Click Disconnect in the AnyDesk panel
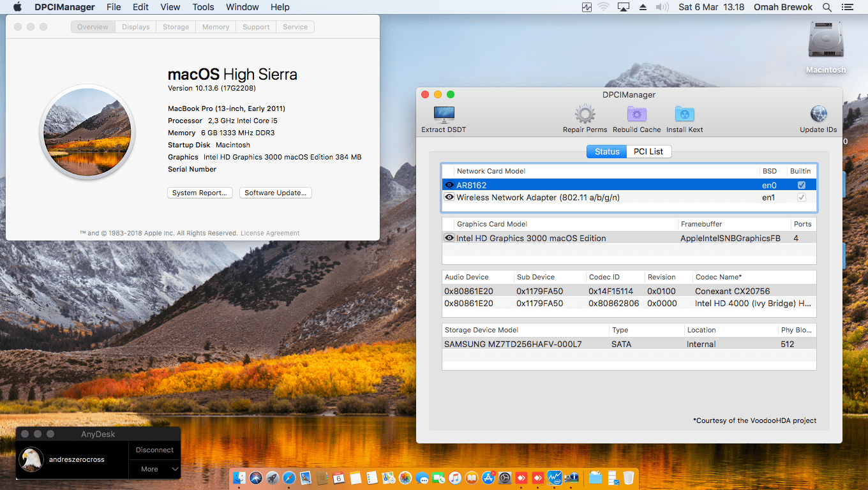This screenshot has height=490, width=868. pyautogui.click(x=154, y=450)
